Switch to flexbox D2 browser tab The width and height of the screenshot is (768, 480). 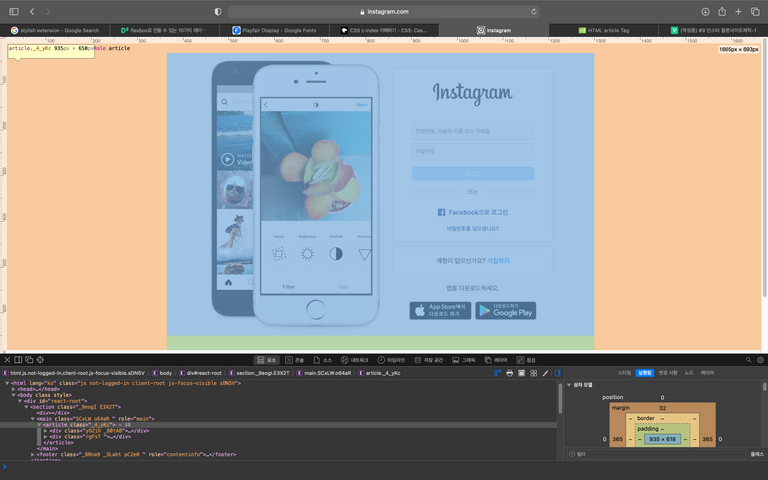[165, 30]
